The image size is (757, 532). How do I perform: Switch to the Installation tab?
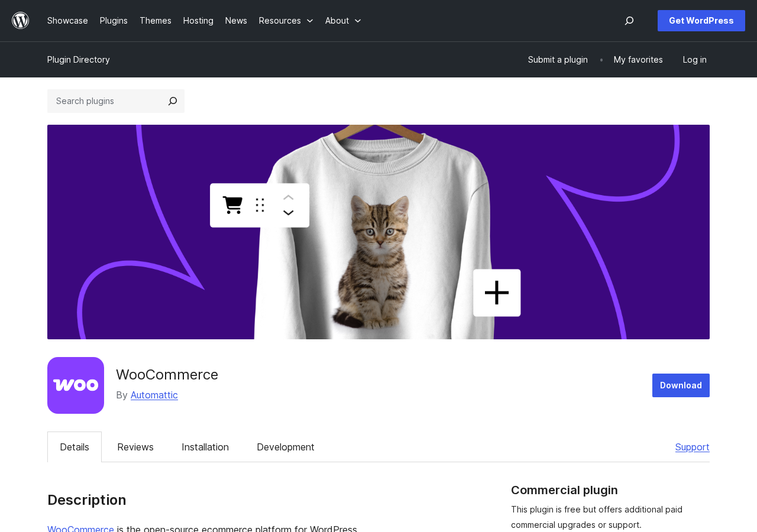point(205,447)
